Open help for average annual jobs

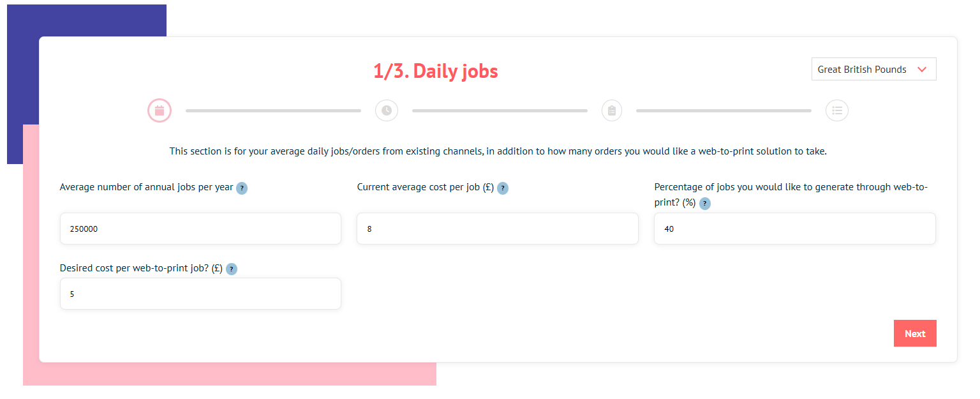click(242, 188)
